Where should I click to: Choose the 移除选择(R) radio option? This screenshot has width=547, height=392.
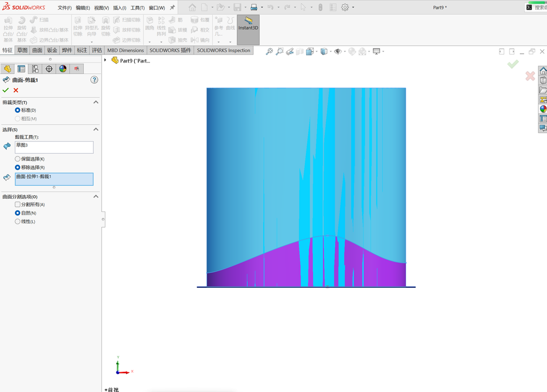[x=18, y=167]
